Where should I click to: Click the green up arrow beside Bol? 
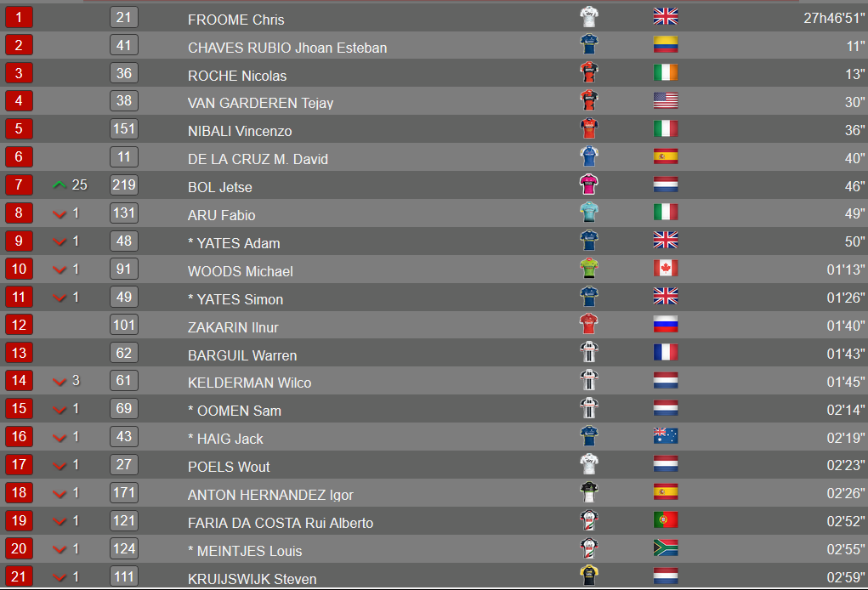[x=60, y=184]
